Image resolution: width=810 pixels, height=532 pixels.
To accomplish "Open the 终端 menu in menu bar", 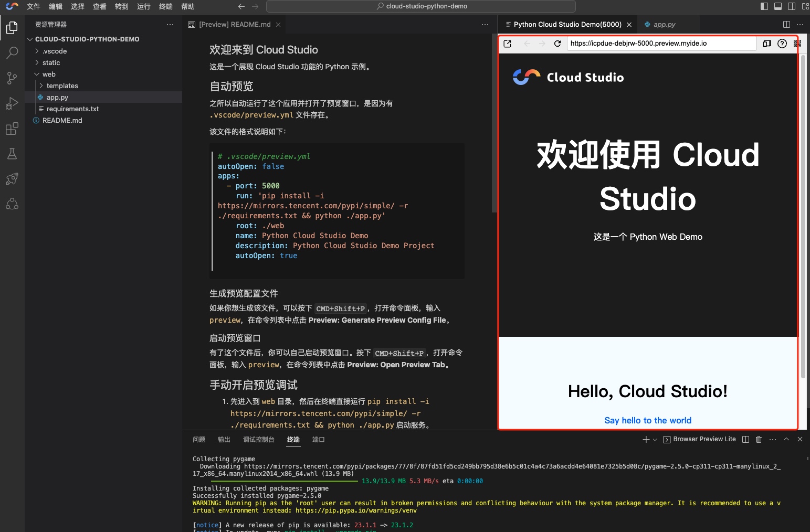I will coord(166,6).
